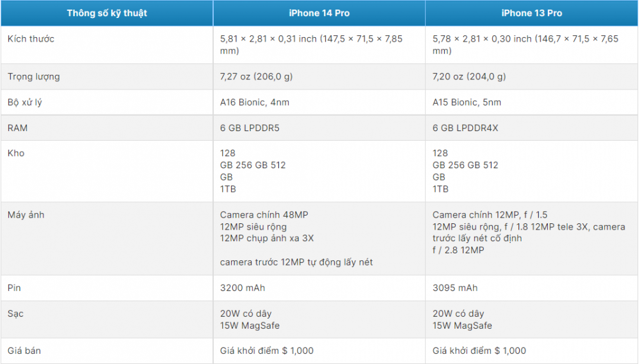The height and width of the screenshot is (364, 640).
Task: Select the "6 GB LPDDR4X" cell
Action: (465, 128)
